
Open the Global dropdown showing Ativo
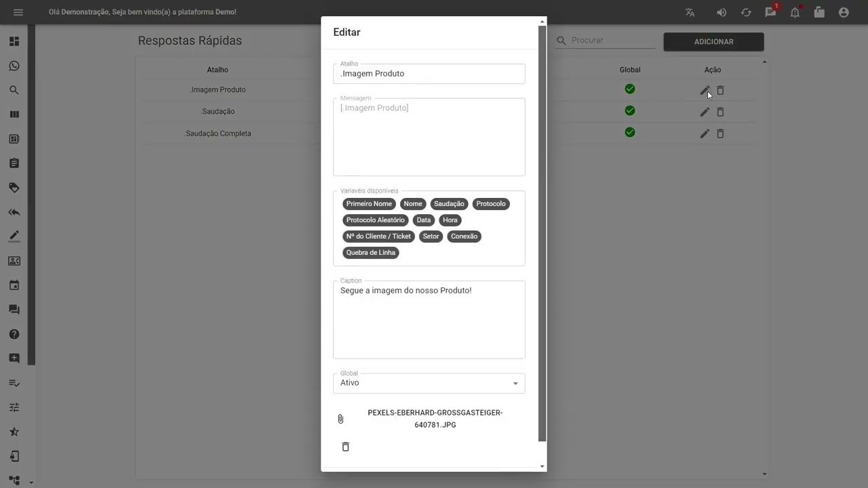click(429, 383)
